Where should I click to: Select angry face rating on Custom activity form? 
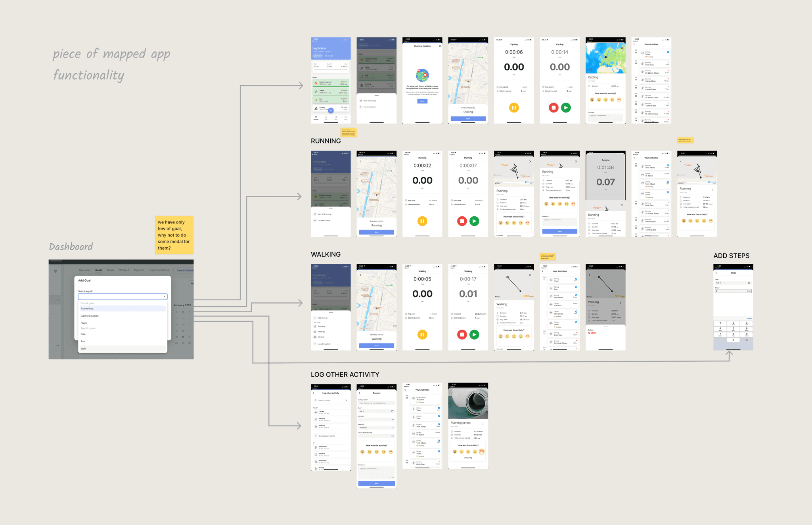362,452
